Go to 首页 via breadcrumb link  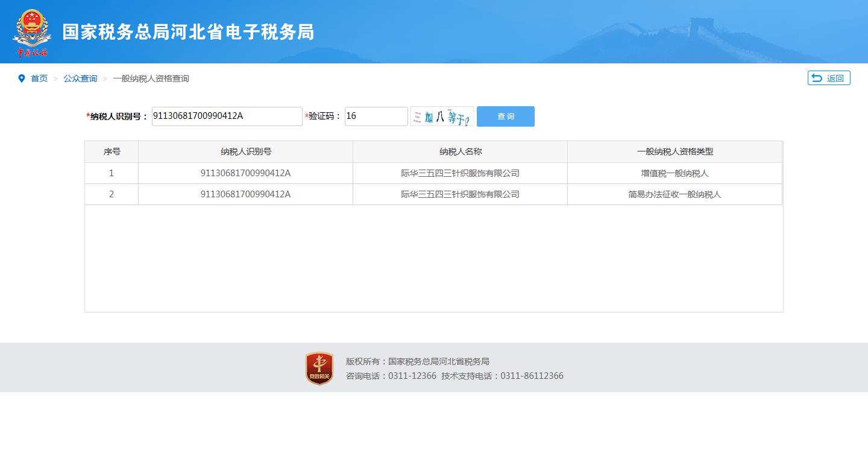point(39,78)
